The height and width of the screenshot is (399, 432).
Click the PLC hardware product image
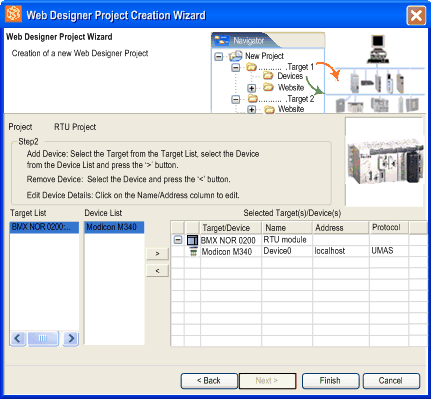click(x=385, y=162)
